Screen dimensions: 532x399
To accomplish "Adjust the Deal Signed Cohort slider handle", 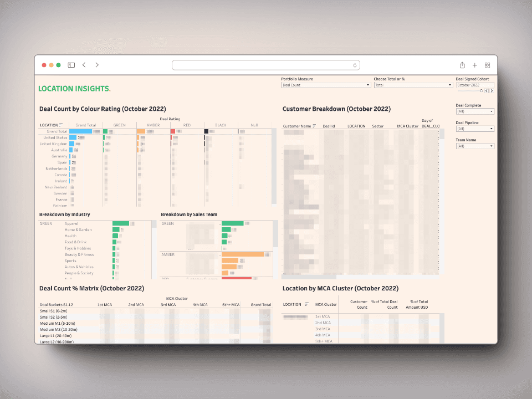I will click(481, 90).
